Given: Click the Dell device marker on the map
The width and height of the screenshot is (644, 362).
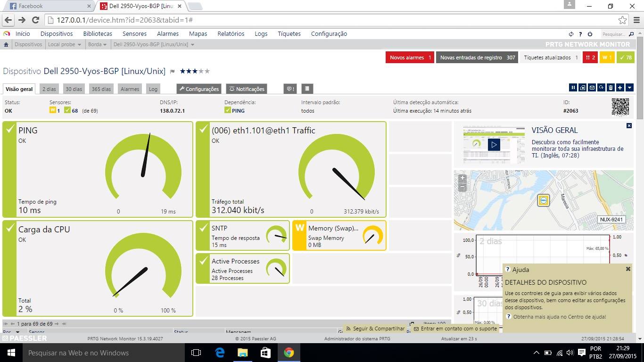Looking at the screenshot, I should pyautogui.click(x=544, y=200).
